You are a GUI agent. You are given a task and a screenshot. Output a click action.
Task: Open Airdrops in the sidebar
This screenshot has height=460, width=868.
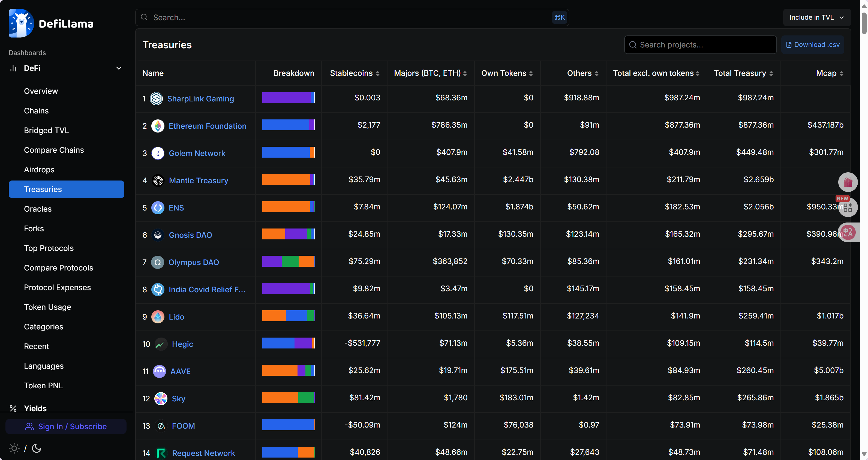click(39, 170)
